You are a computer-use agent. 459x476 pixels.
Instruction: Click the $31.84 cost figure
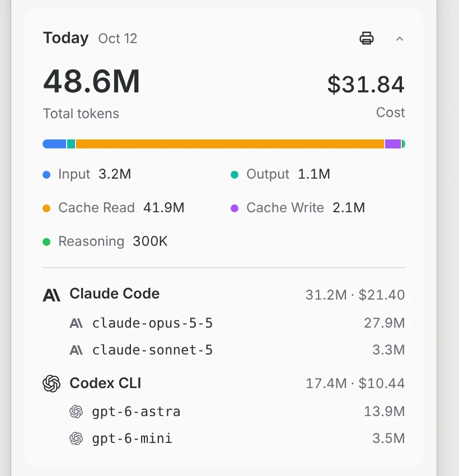tap(366, 85)
